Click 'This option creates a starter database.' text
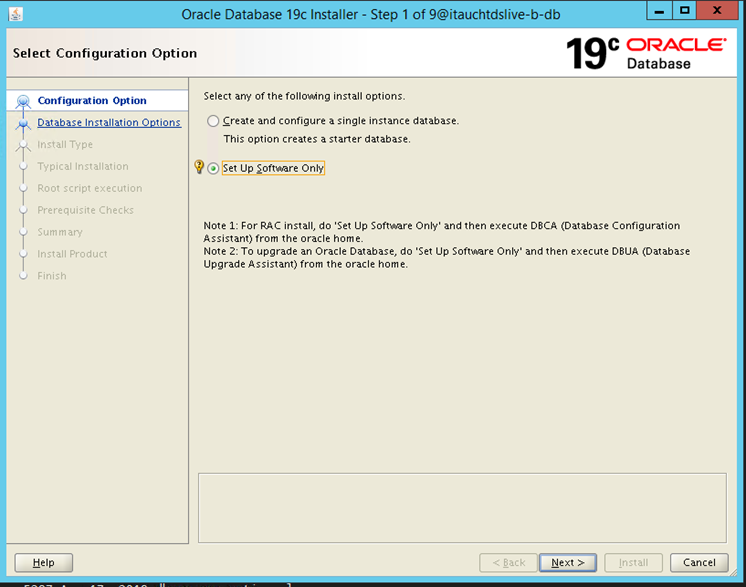Screen dimensions: 746x587 point(317,139)
